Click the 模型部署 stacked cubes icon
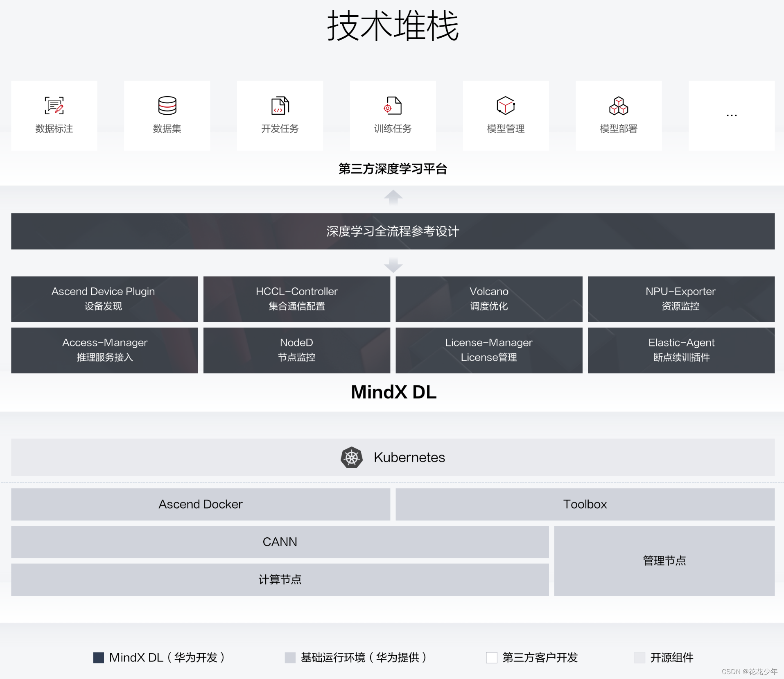Image resolution: width=784 pixels, height=679 pixels. [619, 106]
